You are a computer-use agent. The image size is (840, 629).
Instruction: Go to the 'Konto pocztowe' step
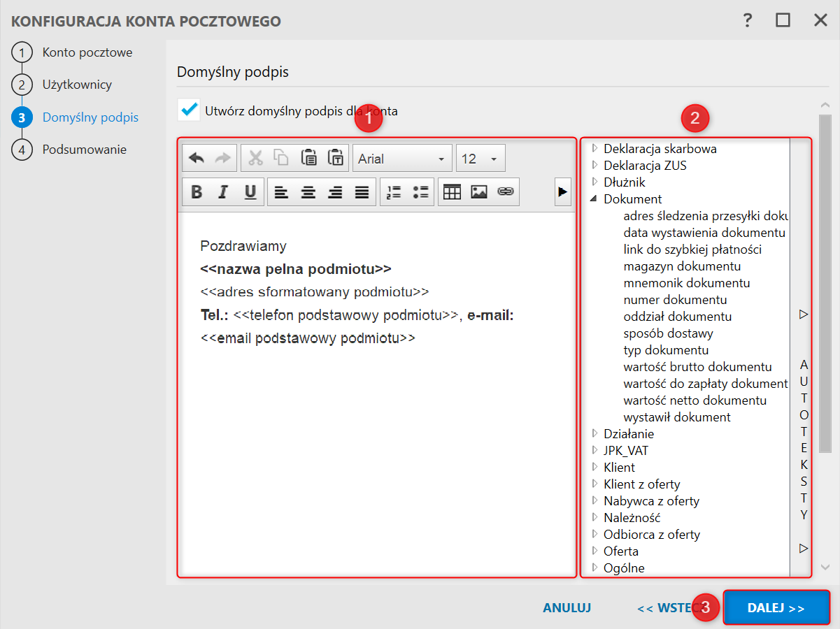tap(87, 52)
